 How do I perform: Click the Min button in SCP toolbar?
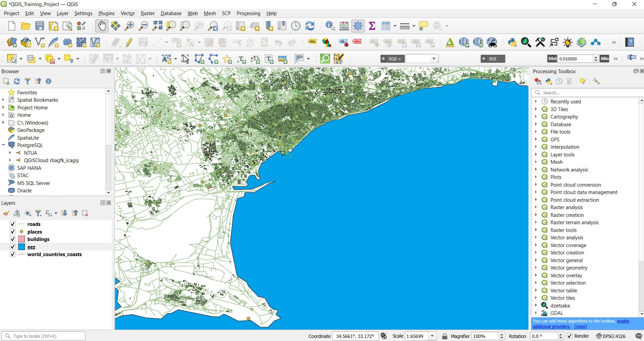pyautogui.click(x=605, y=59)
